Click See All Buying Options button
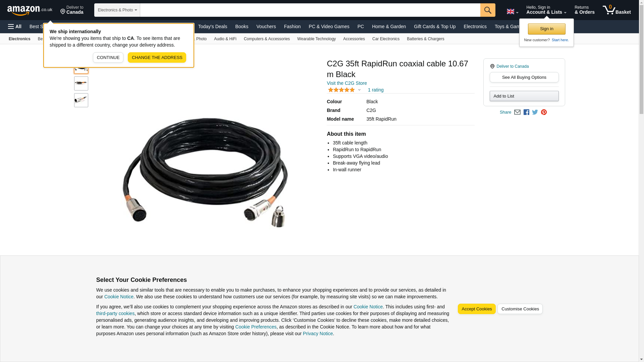644x362 pixels. pos(524,77)
